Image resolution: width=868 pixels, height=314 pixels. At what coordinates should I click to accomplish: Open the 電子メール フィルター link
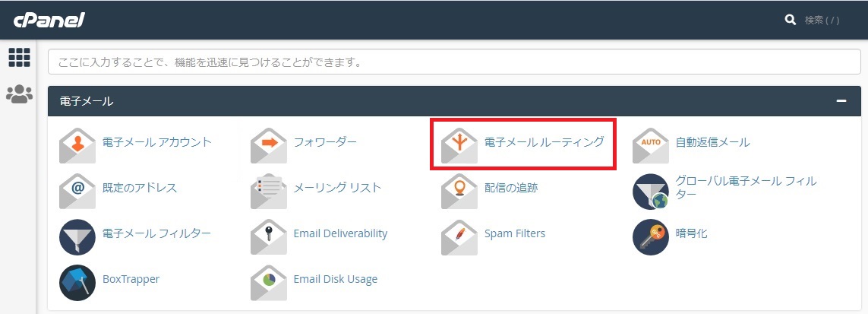(x=156, y=233)
